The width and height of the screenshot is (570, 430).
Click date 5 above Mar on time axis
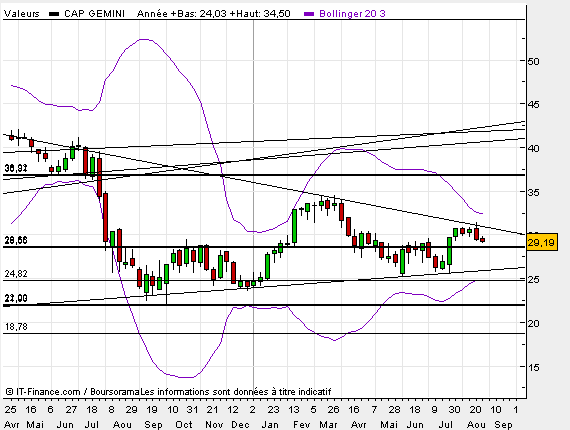313,410
